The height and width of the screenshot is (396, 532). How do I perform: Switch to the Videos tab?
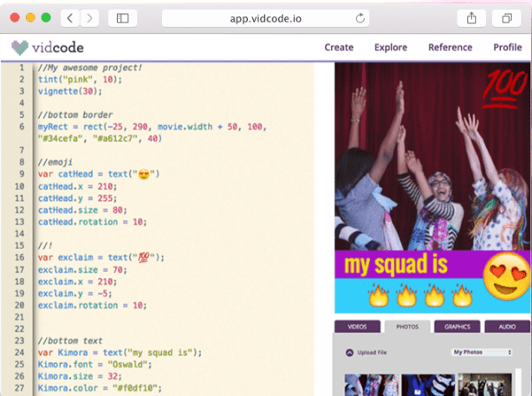[357, 327]
